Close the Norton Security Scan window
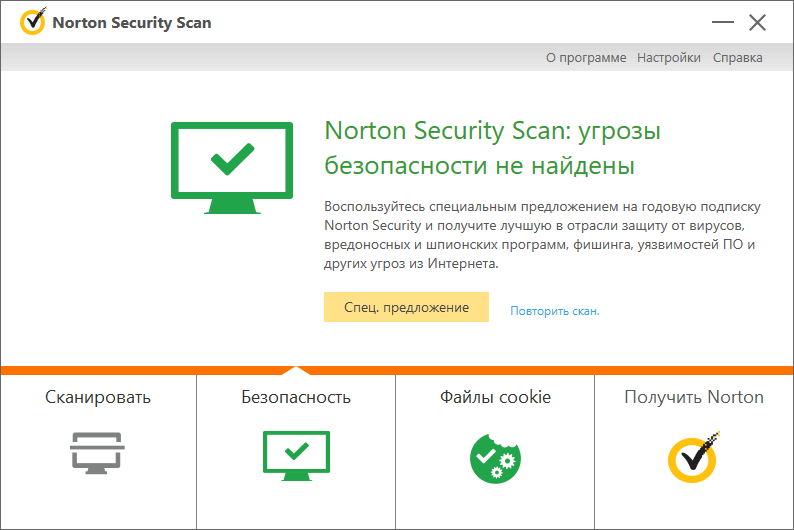 point(757,22)
